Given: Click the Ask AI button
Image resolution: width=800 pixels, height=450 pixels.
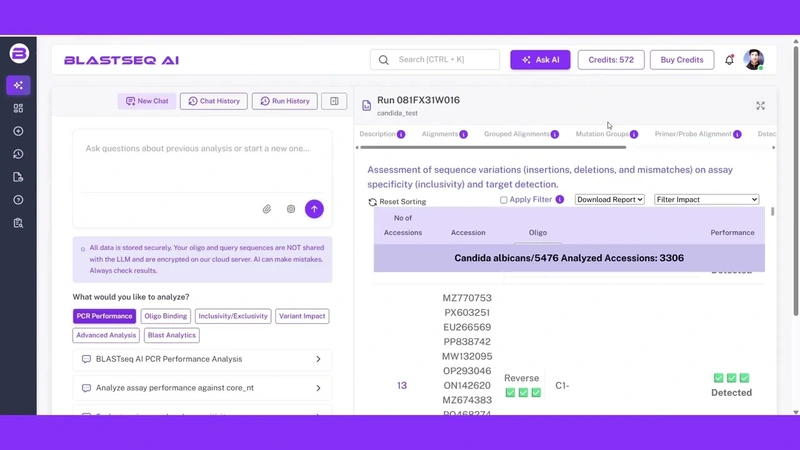Looking at the screenshot, I should tap(540, 60).
